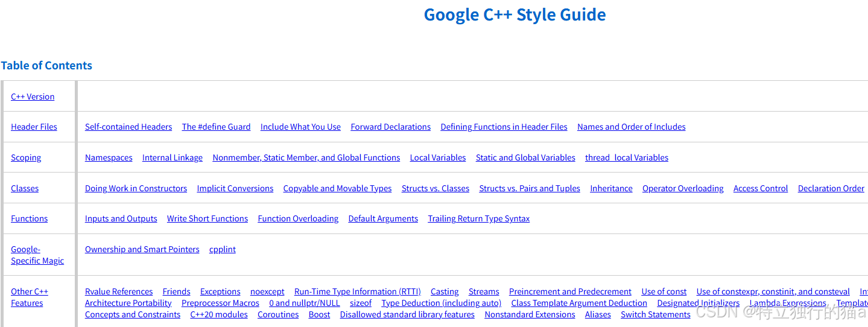Screen dimensions: 868x327
Task: Open the Coroutines link
Action: pos(278,314)
